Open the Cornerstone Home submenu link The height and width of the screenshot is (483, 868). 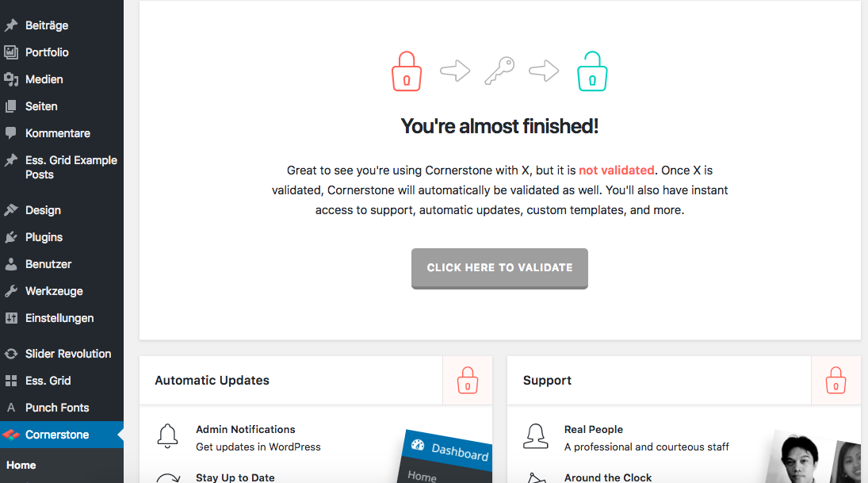(21, 466)
